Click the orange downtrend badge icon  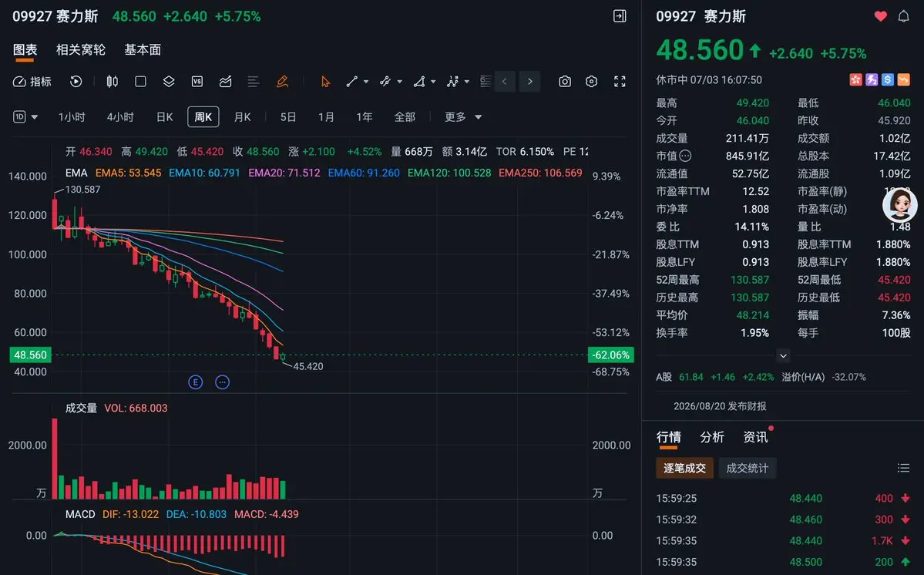point(903,79)
